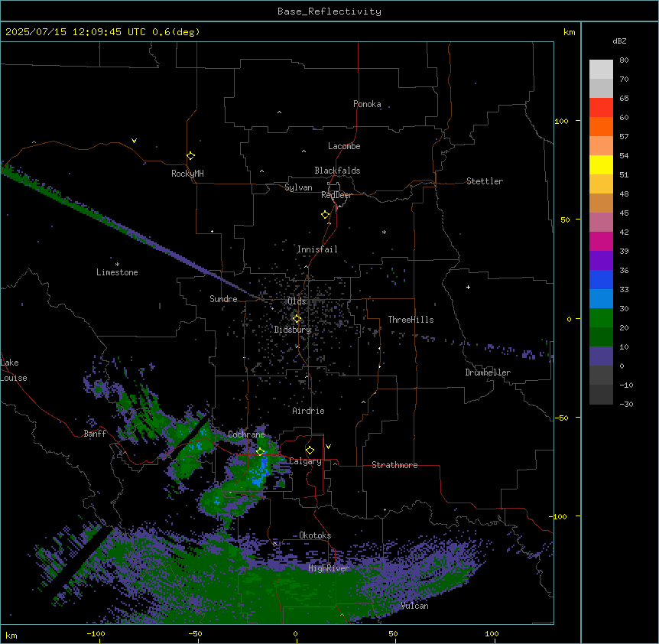Select the Sylvan label
The width and height of the screenshot is (659, 644).
click(298, 187)
